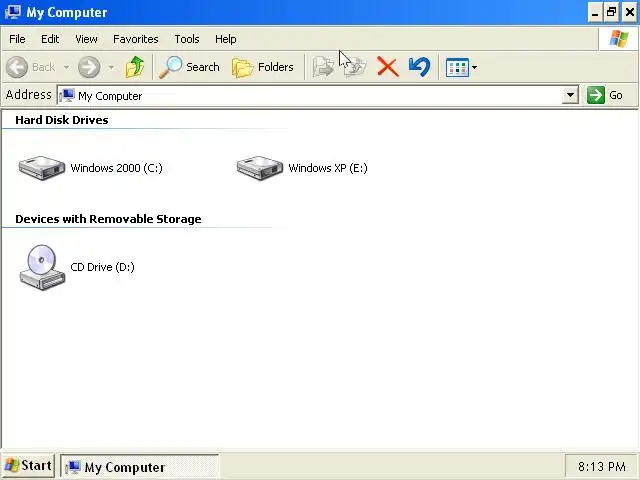The width and height of the screenshot is (640, 480).
Task: Click My Computer icon in title bar
Action: click(x=13, y=12)
